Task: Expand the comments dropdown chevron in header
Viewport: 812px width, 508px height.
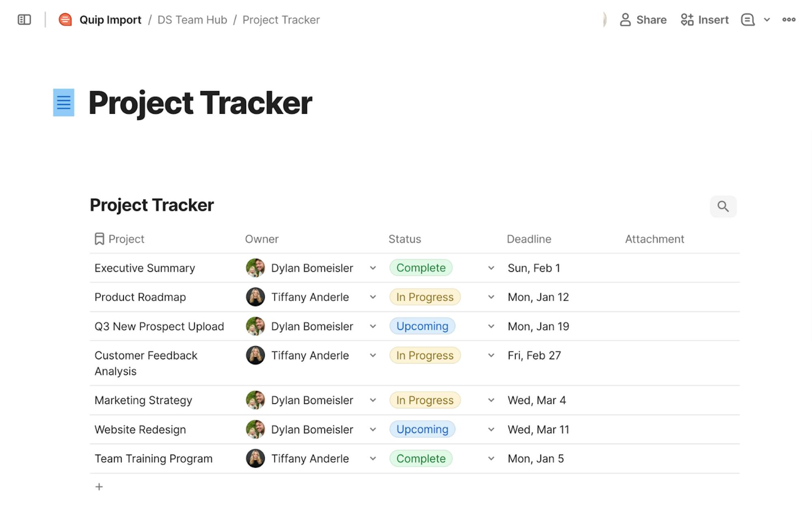Action: coord(767,20)
